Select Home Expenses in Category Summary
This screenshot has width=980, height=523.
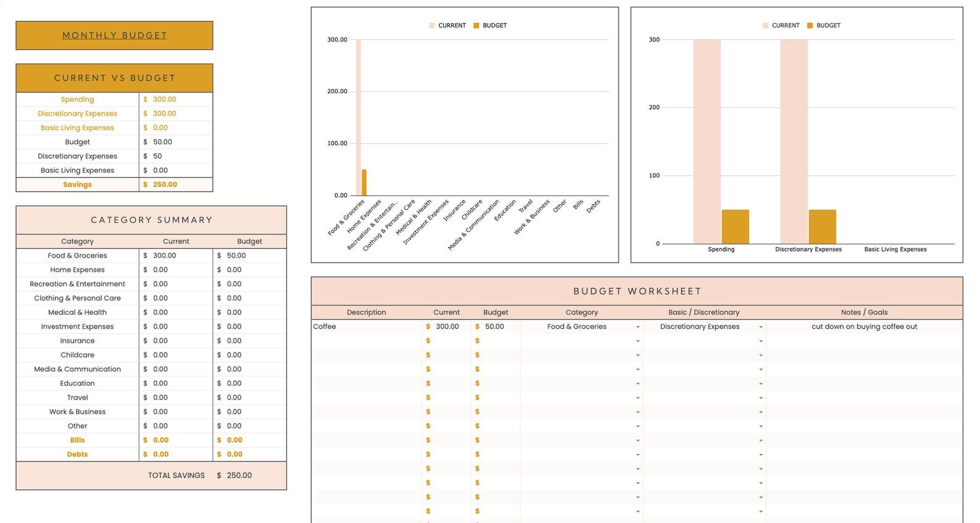(x=77, y=270)
